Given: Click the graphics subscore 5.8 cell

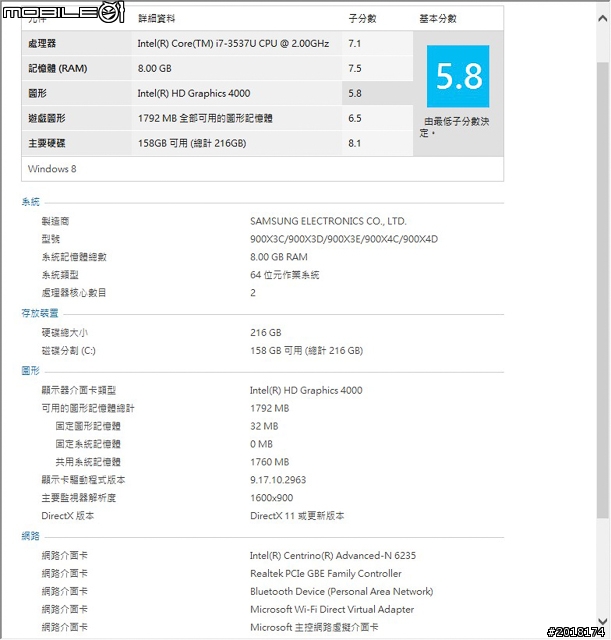Looking at the screenshot, I should pos(378,93).
